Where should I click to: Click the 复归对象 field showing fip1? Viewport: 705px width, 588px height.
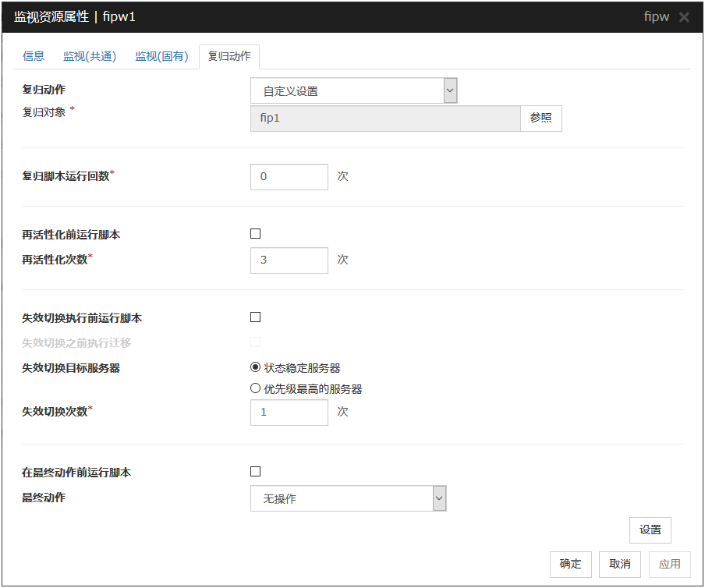click(384, 118)
